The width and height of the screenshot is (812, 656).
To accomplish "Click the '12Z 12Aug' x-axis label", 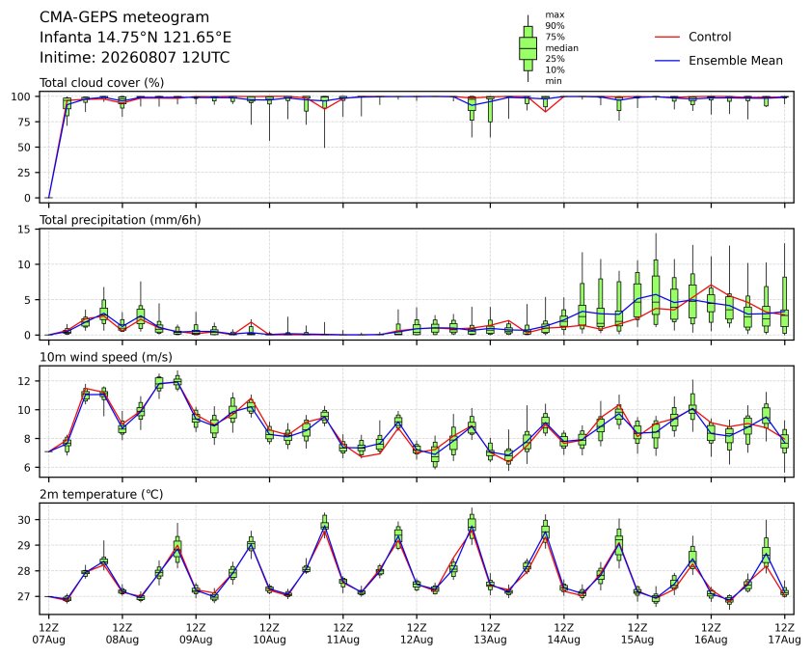I will pos(417,634).
